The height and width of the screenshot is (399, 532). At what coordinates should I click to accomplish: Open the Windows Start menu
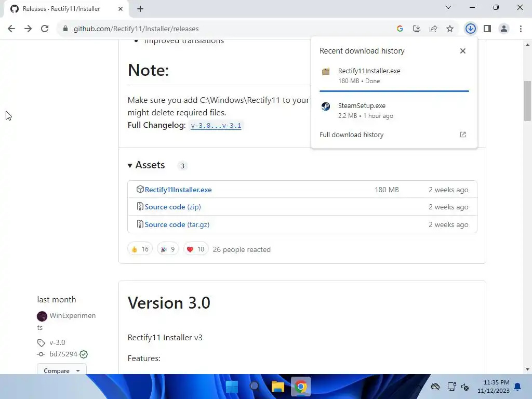pos(232,387)
